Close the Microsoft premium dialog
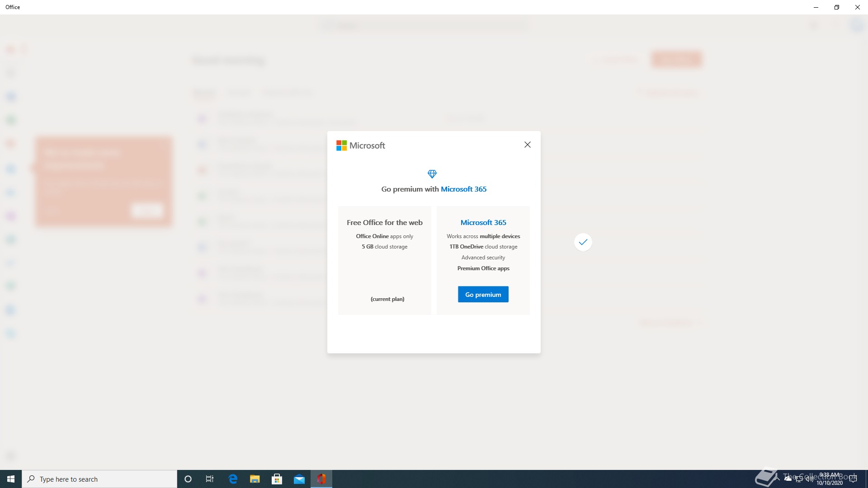Screen dimensions: 868x488 [527, 145]
